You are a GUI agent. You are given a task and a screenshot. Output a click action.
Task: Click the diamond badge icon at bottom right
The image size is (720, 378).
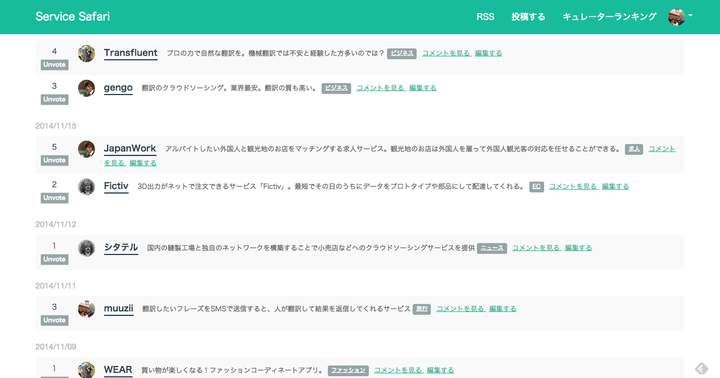[x=702, y=368]
